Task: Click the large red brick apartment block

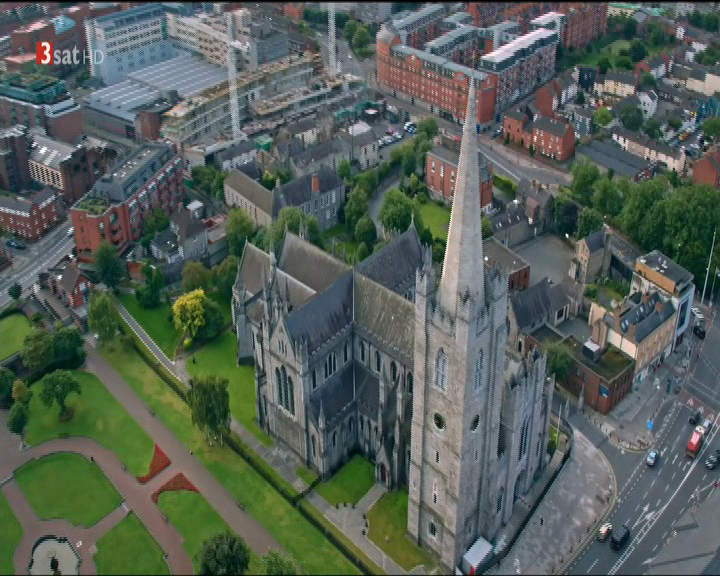Action: coord(435,80)
